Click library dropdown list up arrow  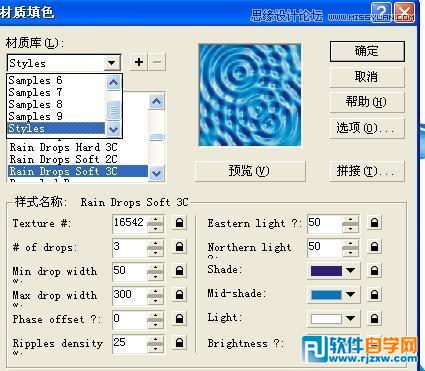113,82
